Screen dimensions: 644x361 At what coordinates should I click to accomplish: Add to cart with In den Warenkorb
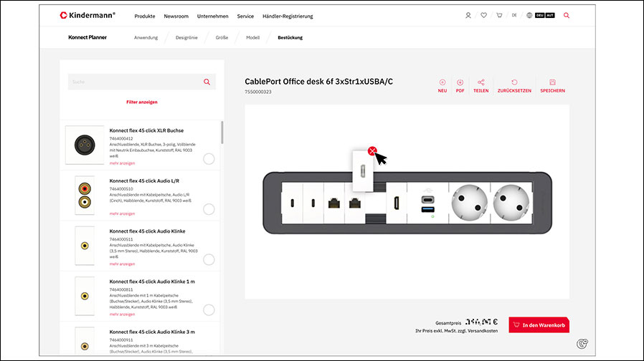[x=539, y=325]
